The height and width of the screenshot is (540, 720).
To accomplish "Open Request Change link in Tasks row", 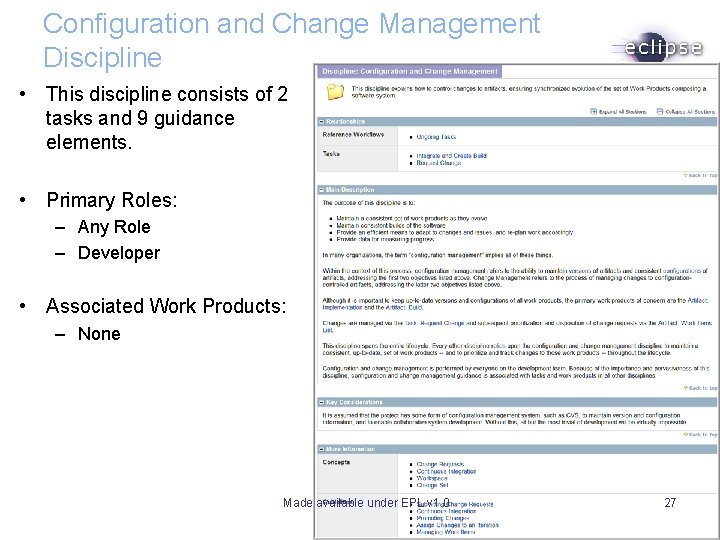I will 439,163.
